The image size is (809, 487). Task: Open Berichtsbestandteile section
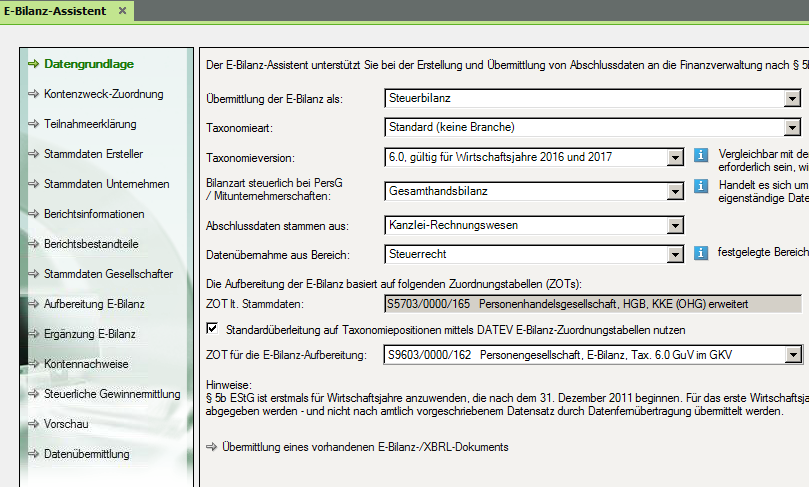point(91,244)
